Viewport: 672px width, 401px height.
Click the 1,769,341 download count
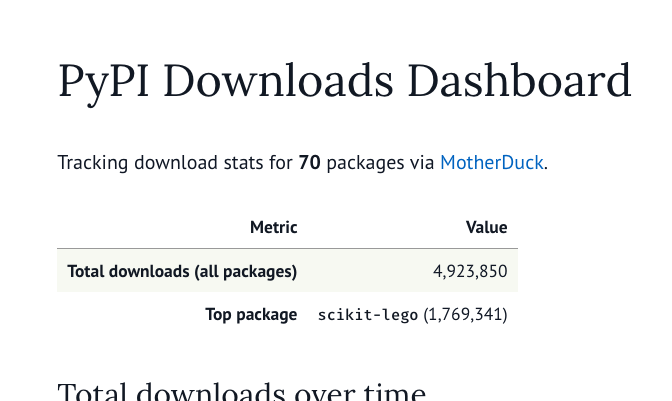(x=465, y=315)
